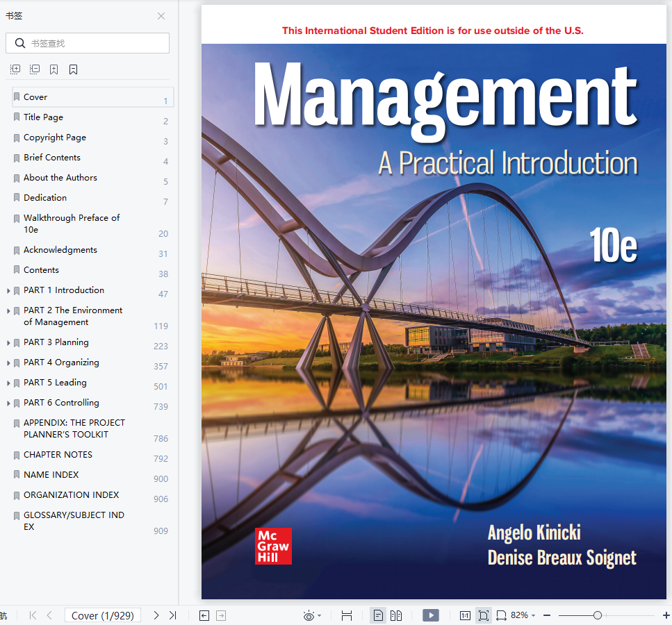Click the bookmark icon beside NAME INDEX

tap(17, 475)
